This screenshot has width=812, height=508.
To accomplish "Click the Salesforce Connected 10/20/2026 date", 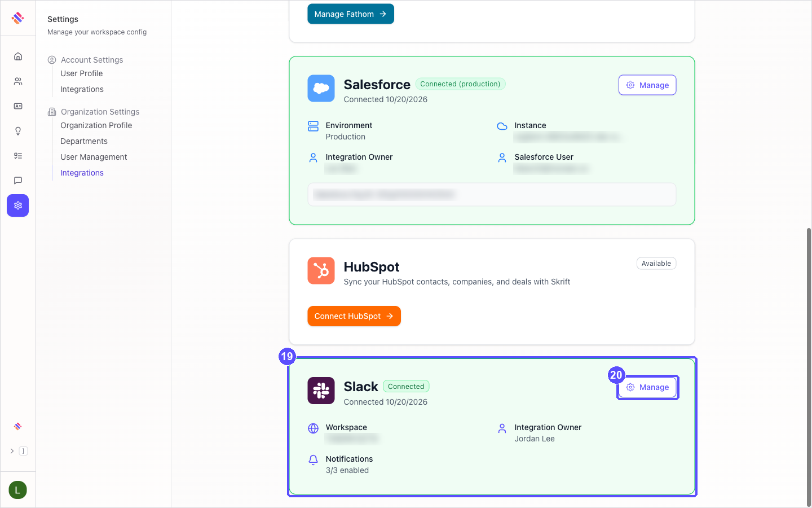I will tap(386, 99).
